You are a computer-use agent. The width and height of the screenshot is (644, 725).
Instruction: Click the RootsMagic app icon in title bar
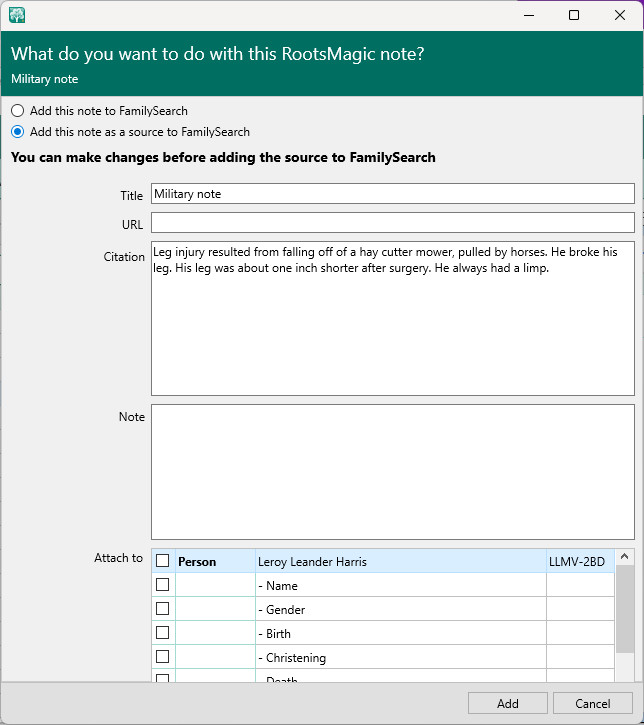pos(17,15)
